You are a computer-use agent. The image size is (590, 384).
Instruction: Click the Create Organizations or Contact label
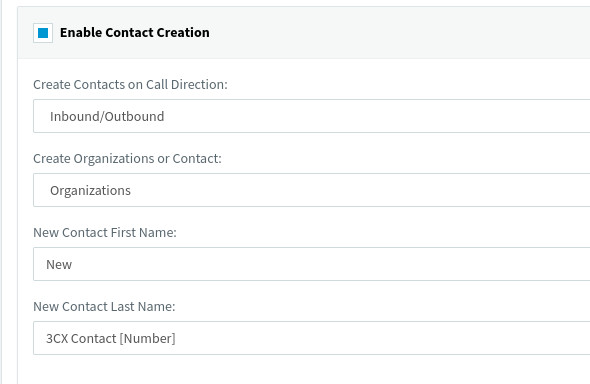click(x=127, y=159)
